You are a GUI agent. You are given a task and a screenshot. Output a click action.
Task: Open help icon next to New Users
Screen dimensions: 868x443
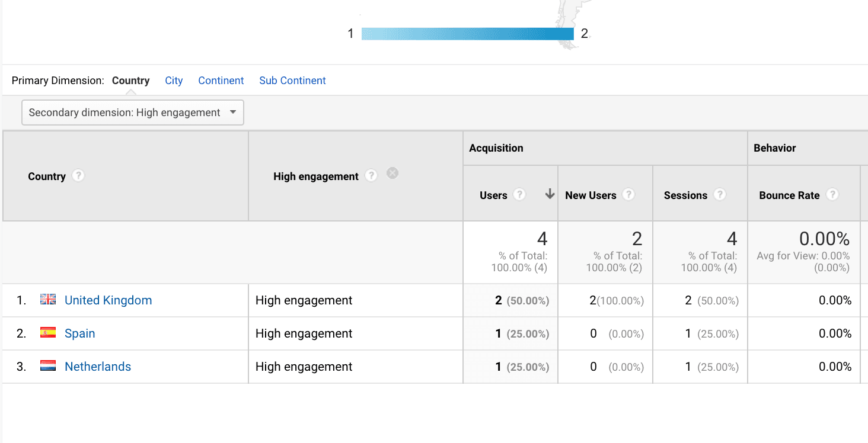point(628,195)
